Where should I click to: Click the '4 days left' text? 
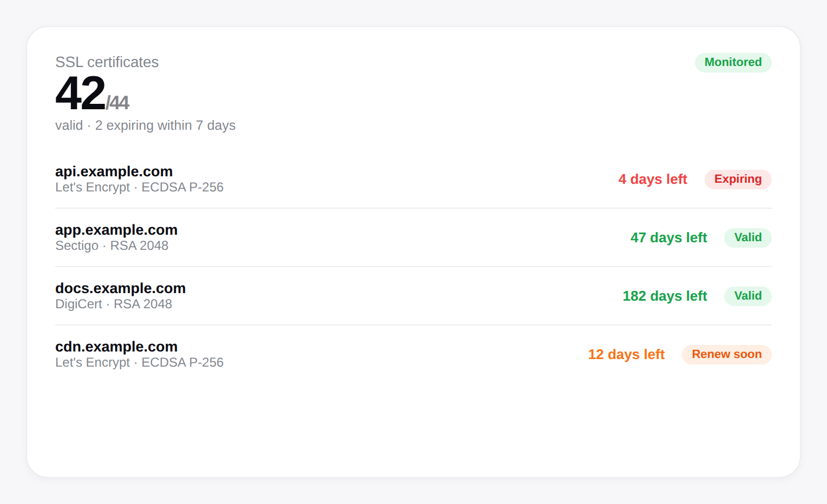[x=652, y=179]
